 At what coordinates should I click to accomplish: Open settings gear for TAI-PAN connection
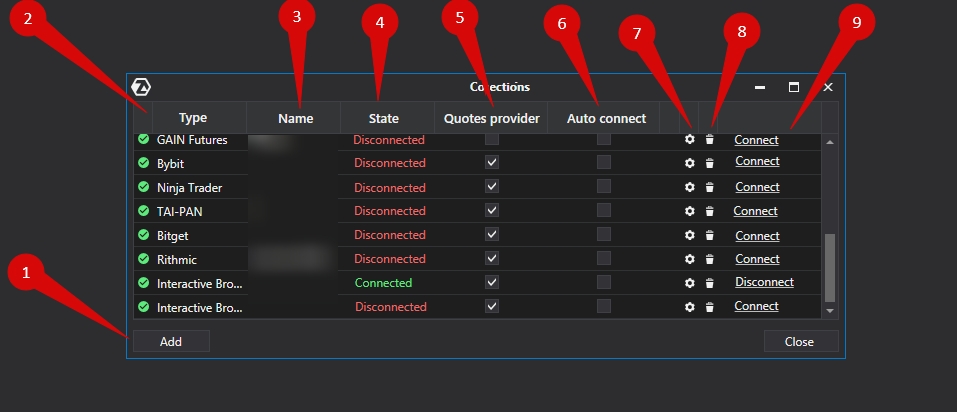689,211
